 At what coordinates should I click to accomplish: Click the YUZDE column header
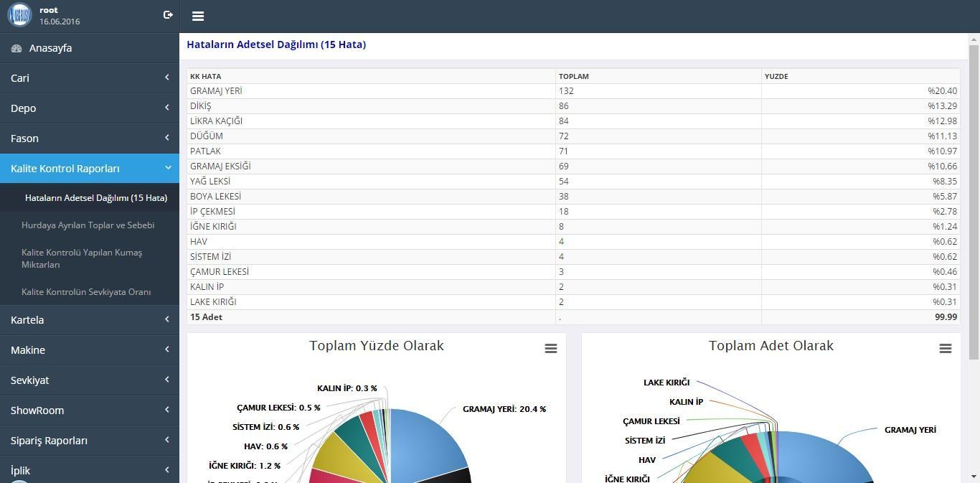pos(776,76)
